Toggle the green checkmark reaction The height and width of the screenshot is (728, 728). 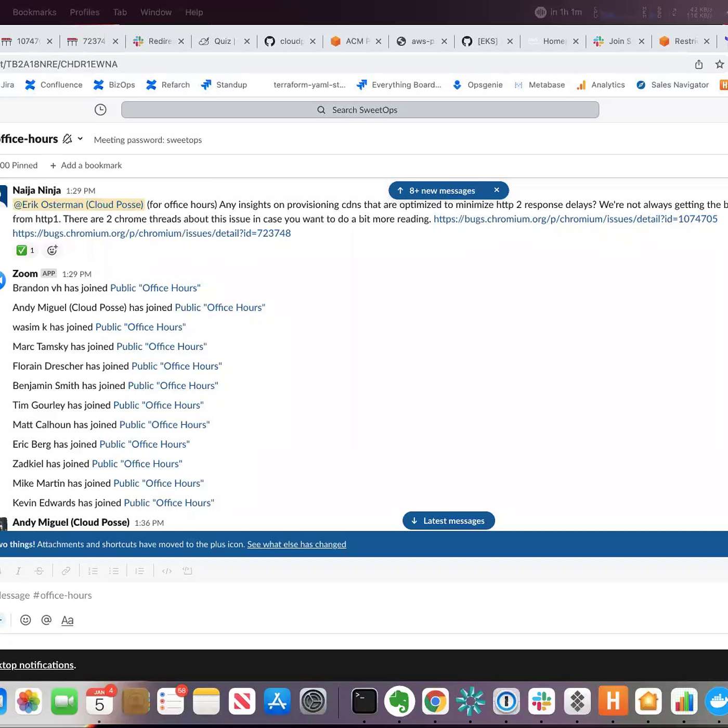pyautogui.click(x=25, y=250)
